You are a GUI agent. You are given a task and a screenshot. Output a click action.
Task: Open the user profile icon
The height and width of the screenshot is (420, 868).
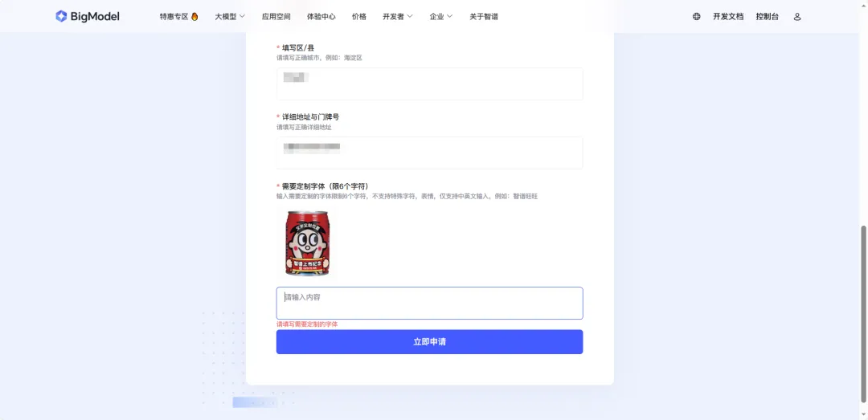coord(797,17)
